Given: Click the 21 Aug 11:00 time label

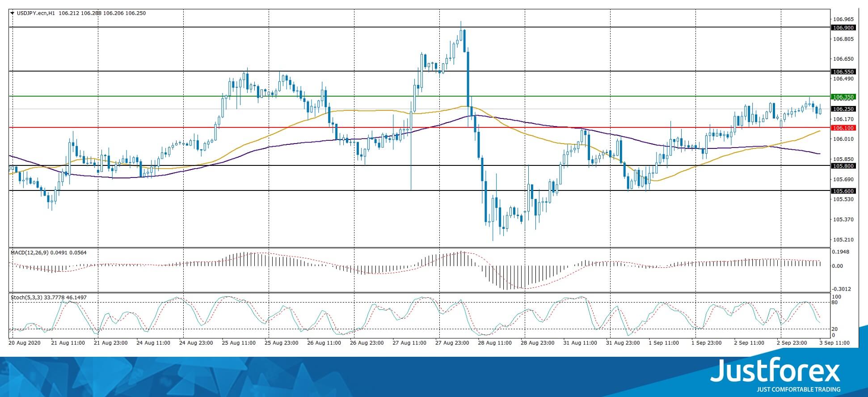Looking at the screenshot, I should coord(68,343).
